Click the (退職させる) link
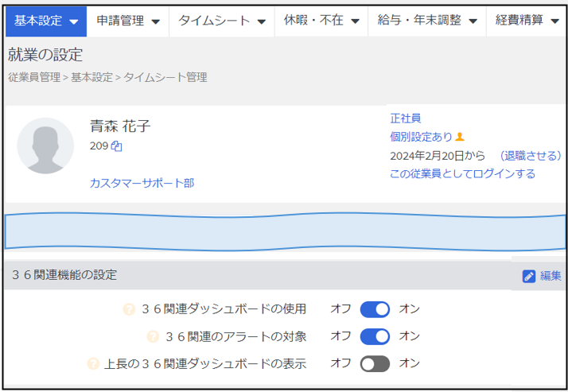Viewport: 568px width, 392px height. pyautogui.click(x=531, y=156)
